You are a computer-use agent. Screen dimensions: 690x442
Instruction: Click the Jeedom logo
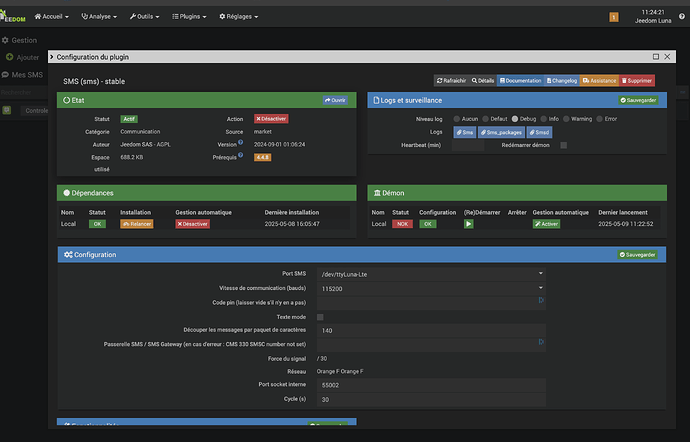click(12, 17)
